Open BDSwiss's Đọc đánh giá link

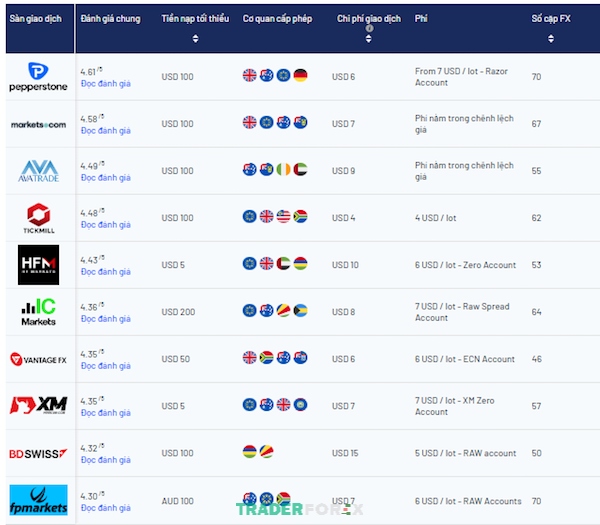pos(106,460)
